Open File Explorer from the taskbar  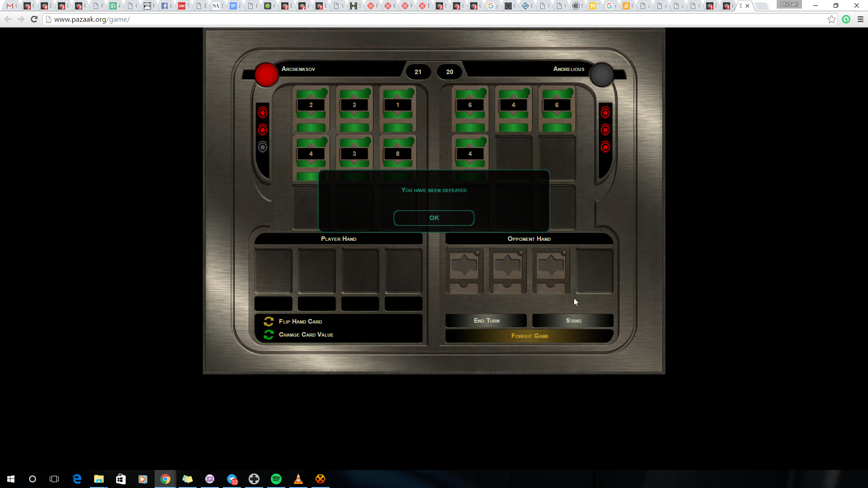click(99, 479)
